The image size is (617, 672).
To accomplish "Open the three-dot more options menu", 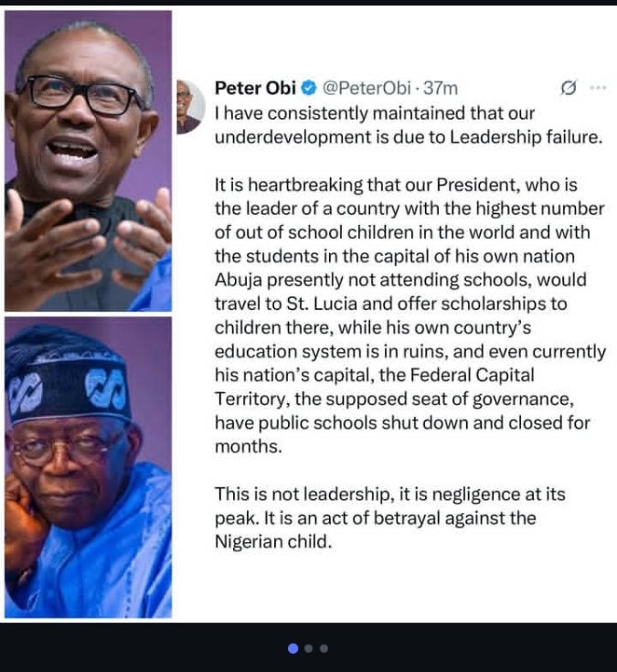I will (x=598, y=89).
